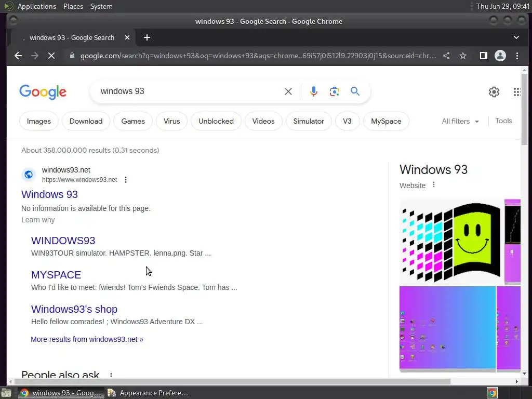
Task: Open the Tools option
Action: tap(503, 121)
